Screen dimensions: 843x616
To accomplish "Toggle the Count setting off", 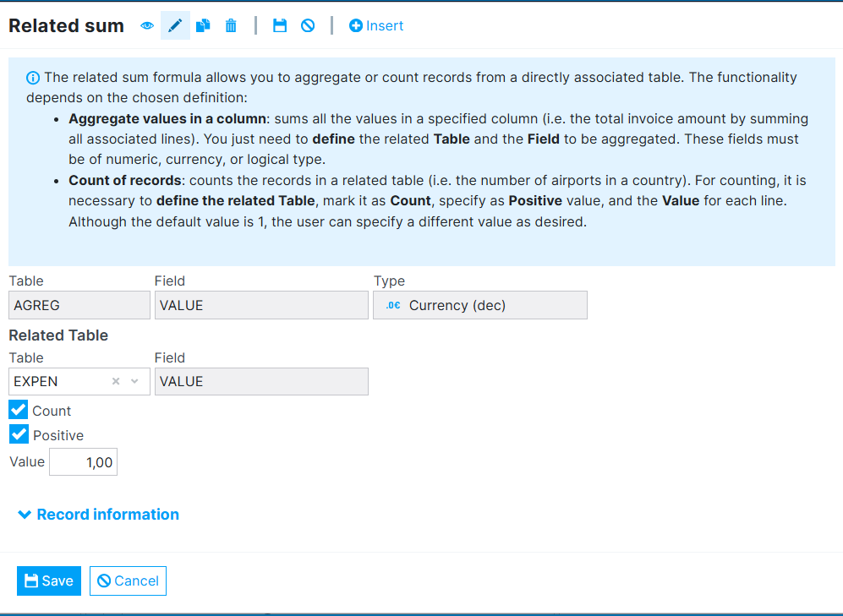I will point(18,409).
